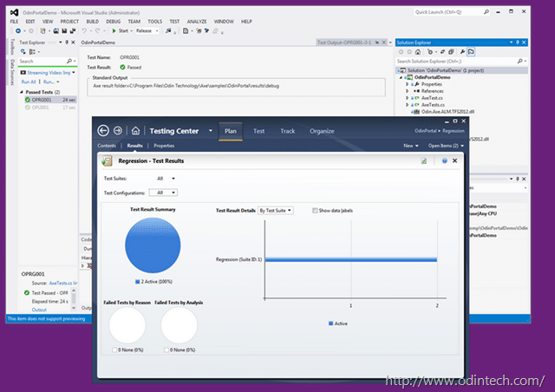Screen dimensions: 555x392
Task: Switch to the Track tab
Action: 287,131
